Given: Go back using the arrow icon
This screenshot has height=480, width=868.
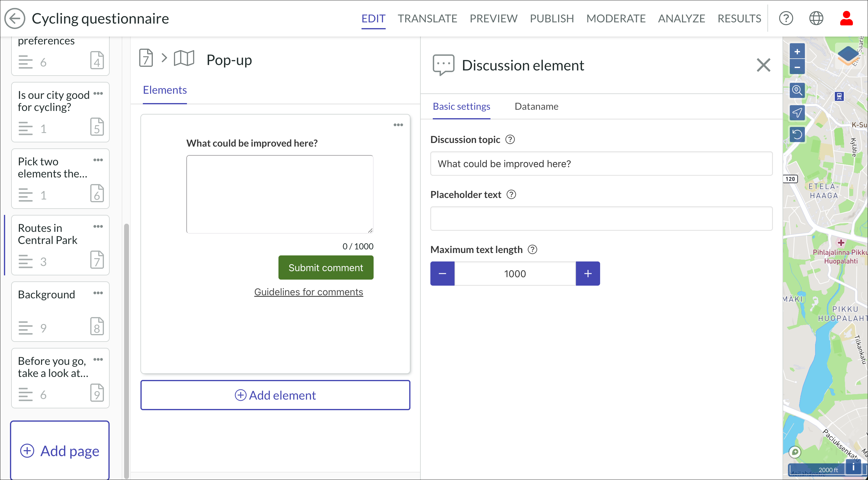Looking at the screenshot, I should (14, 18).
